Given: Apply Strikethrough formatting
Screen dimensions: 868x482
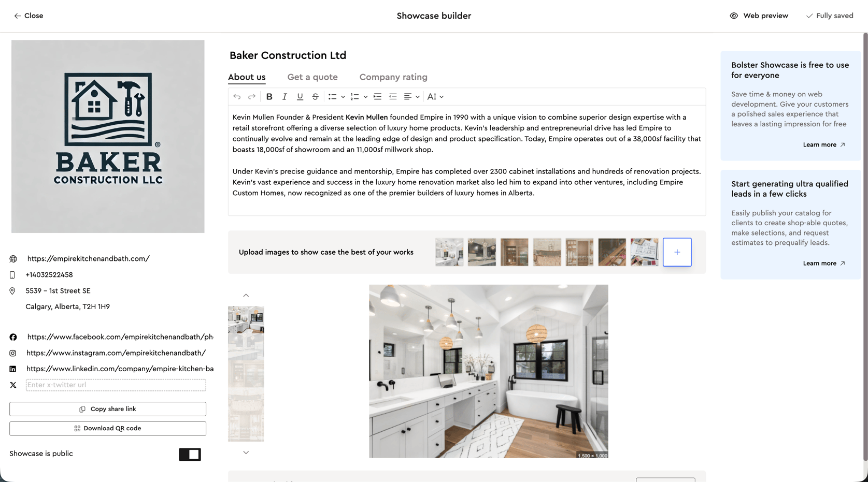Looking at the screenshot, I should coord(315,97).
